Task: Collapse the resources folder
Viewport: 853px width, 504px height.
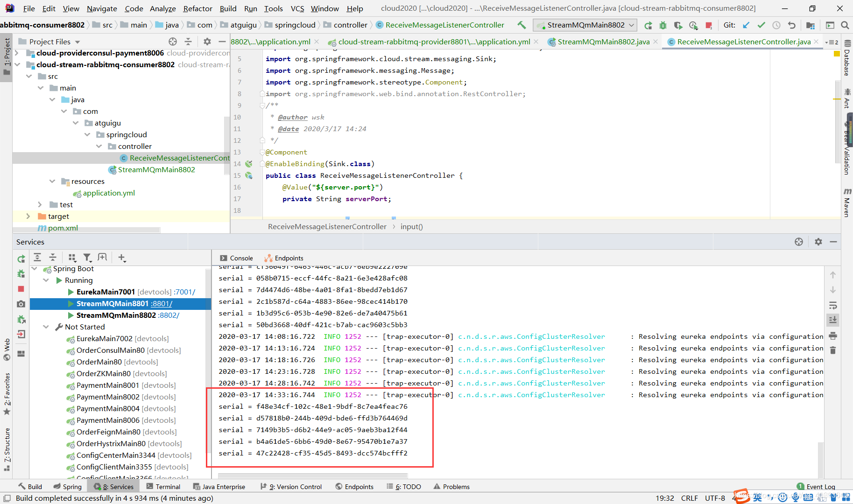Action: 52,182
